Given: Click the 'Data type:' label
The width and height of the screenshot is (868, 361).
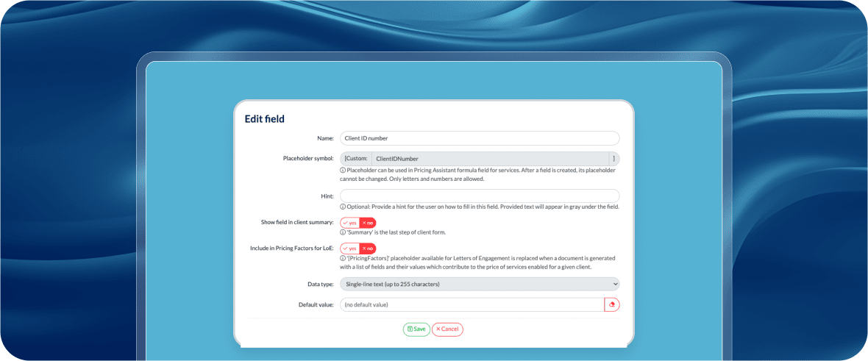Looking at the screenshot, I should coord(320,284).
